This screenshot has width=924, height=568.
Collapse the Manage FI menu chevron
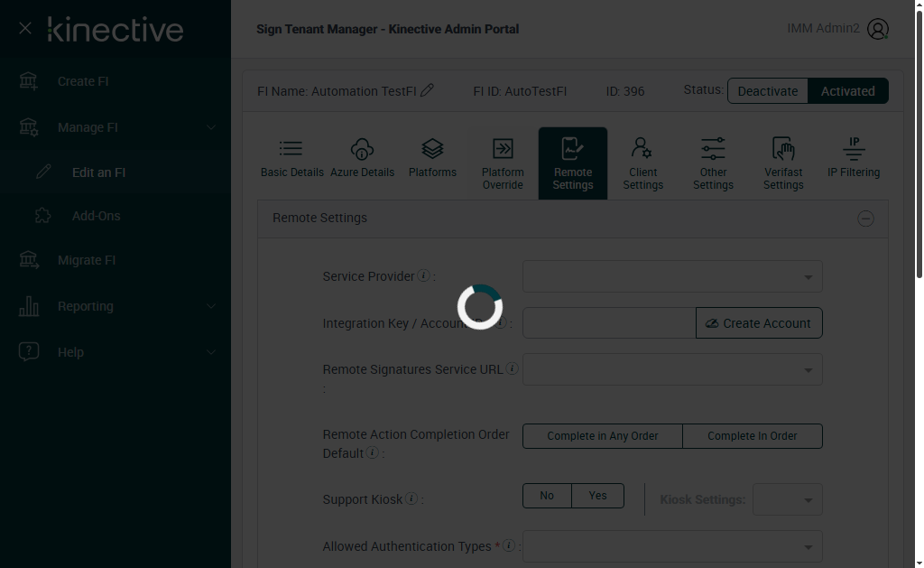[211, 127]
